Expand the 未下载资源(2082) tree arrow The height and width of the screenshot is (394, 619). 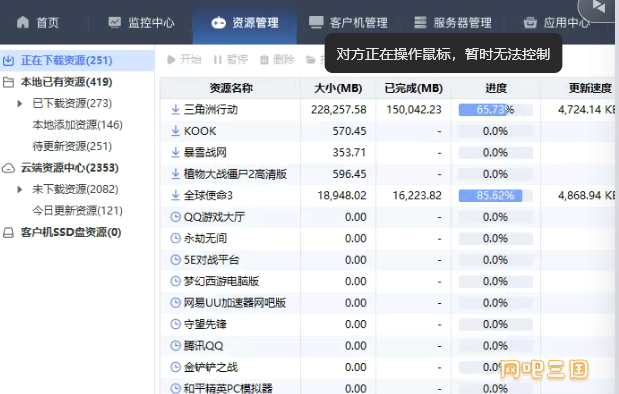(x=20, y=189)
